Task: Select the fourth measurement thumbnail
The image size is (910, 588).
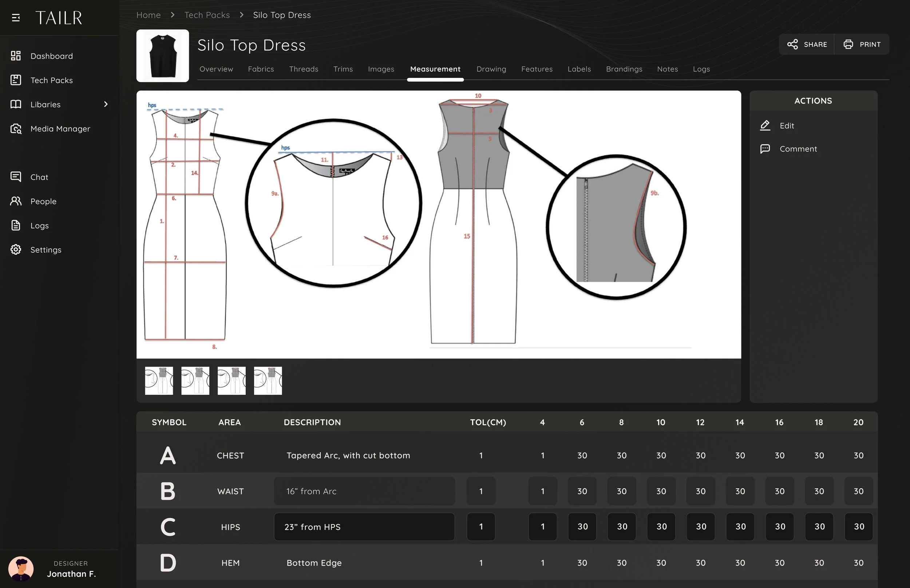Action: point(268,381)
